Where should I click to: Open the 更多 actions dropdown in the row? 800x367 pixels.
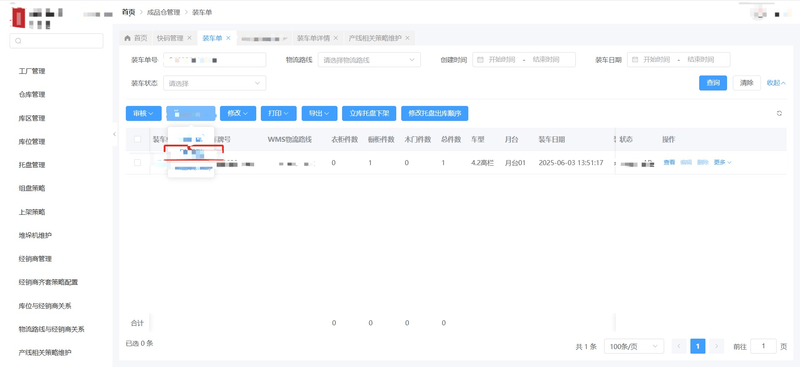pos(722,162)
